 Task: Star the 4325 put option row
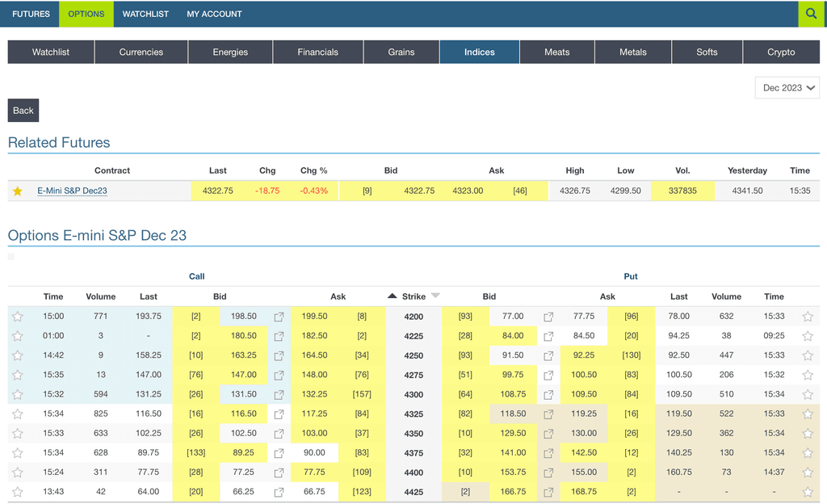(808, 414)
